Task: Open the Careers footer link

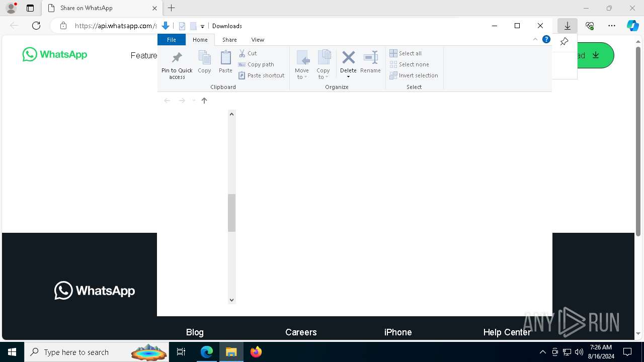Action: 301,332
